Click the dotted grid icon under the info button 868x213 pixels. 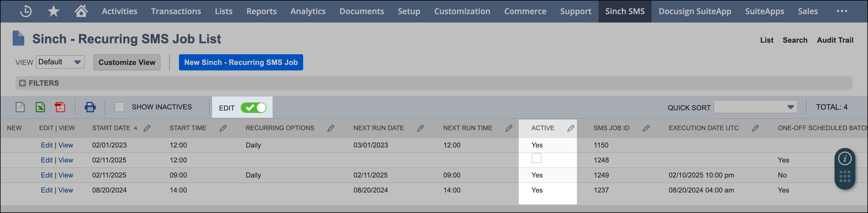[x=845, y=176]
